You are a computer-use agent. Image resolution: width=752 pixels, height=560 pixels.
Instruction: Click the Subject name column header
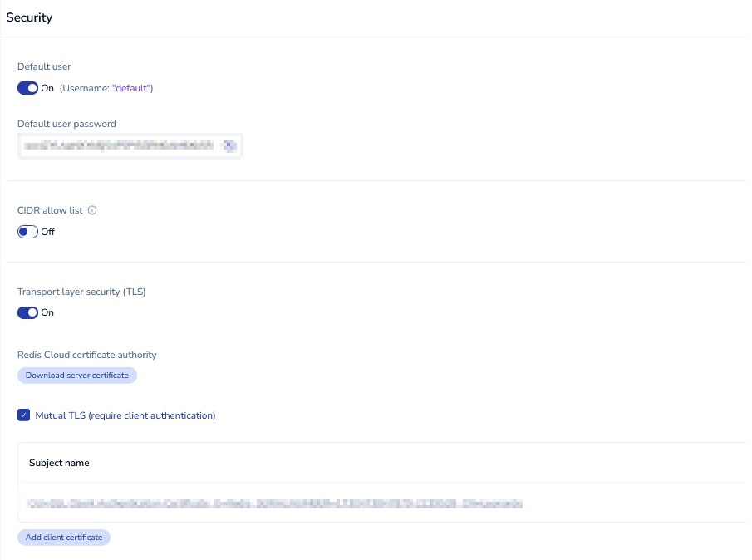tap(59, 463)
